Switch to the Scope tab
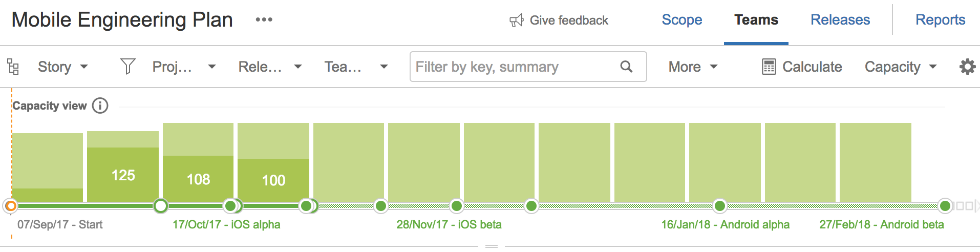Image resolution: width=980 pixels, height=252 pixels. point(682,20)
